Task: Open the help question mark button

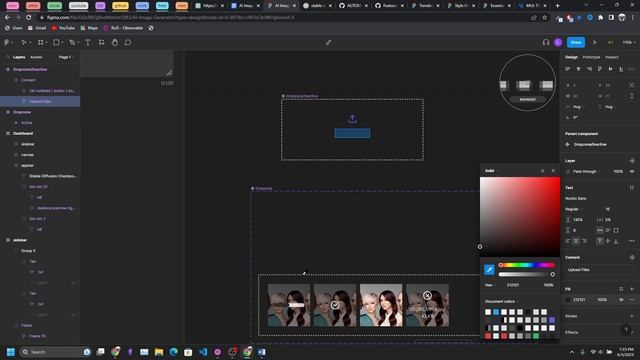Action: (x=626, y=330)
